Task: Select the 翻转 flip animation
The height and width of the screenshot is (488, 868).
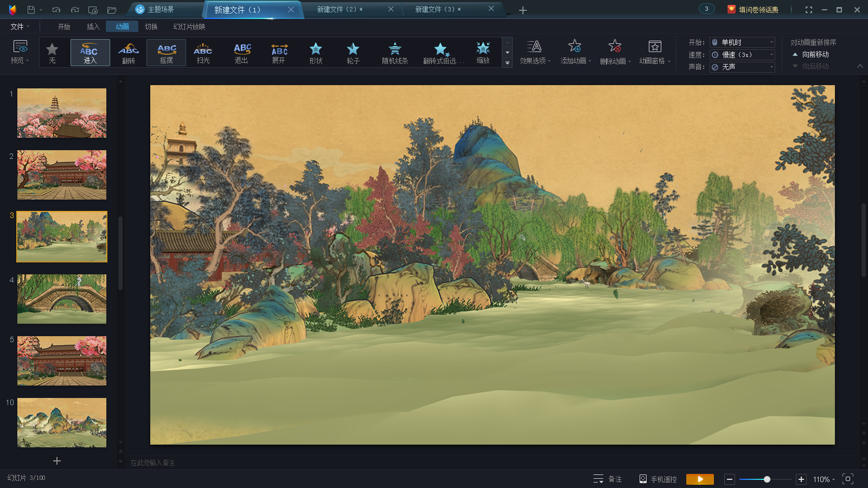Action: coord(129,53)
